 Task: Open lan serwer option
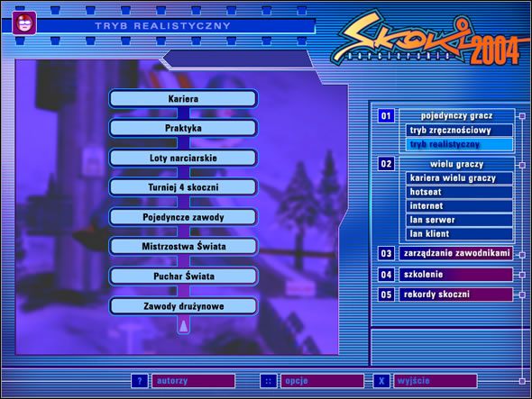tap(459, 220)
